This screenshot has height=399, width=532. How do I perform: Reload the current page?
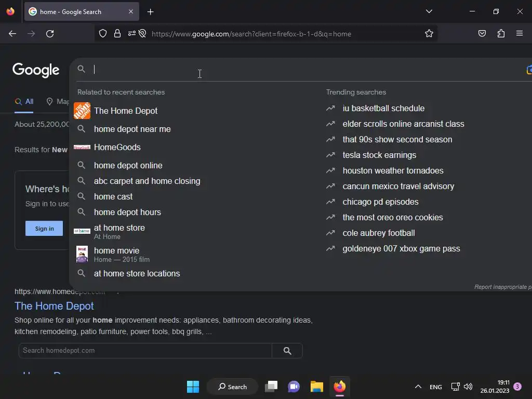50,34
